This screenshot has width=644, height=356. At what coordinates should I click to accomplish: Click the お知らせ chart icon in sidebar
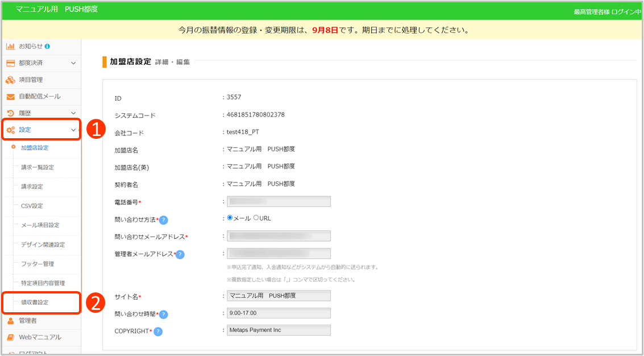[x=11, y=46]
